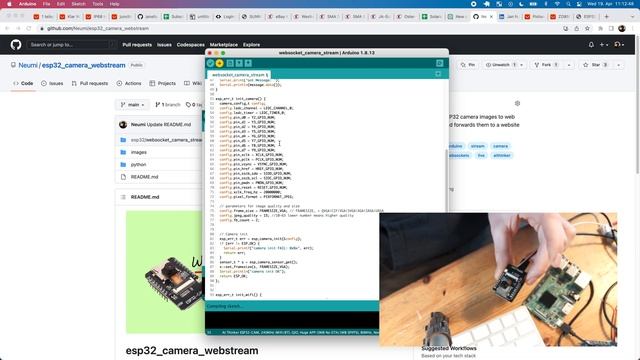This screenshot has height=360, width=640.
Task: Star the repository
Action: [x=596, y=65]
